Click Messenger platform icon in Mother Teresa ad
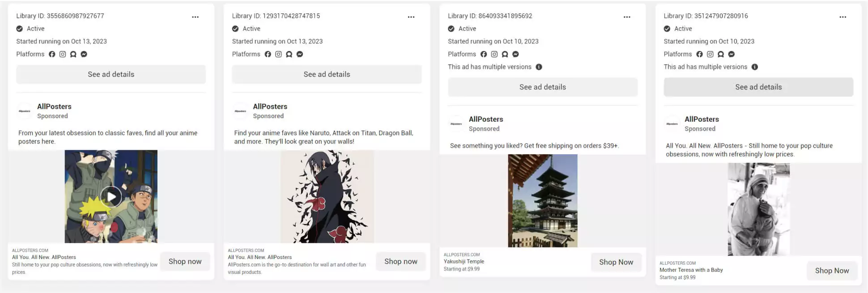 pos(732,54)
